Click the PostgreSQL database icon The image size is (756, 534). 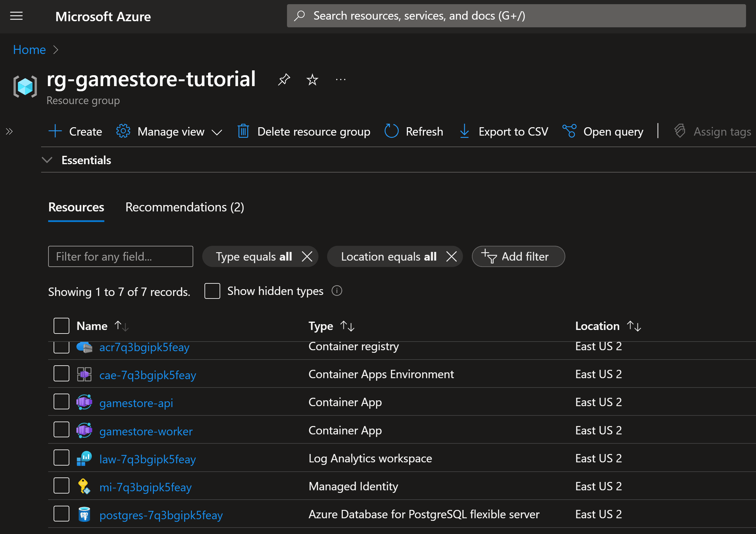tap(84, 514)
